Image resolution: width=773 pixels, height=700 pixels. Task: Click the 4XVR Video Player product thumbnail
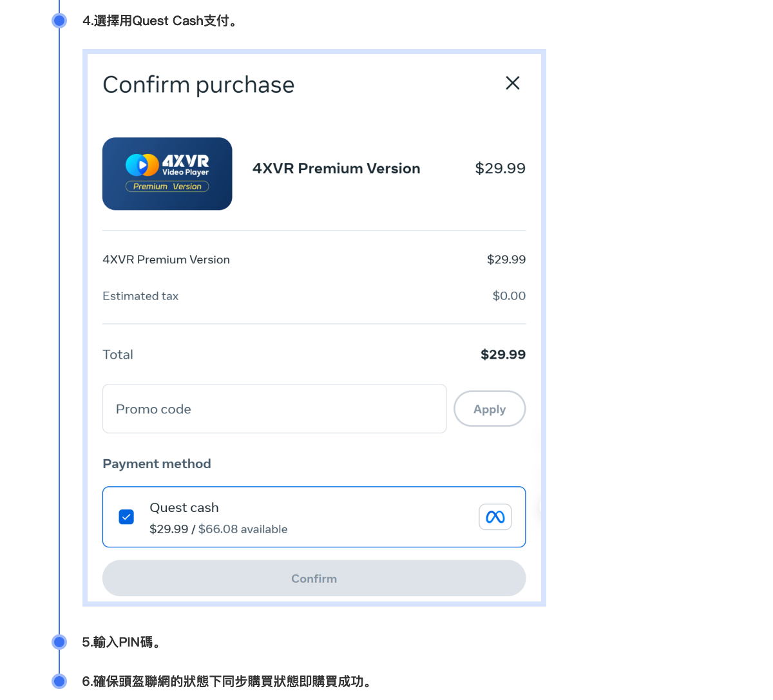tap(167, 174)
